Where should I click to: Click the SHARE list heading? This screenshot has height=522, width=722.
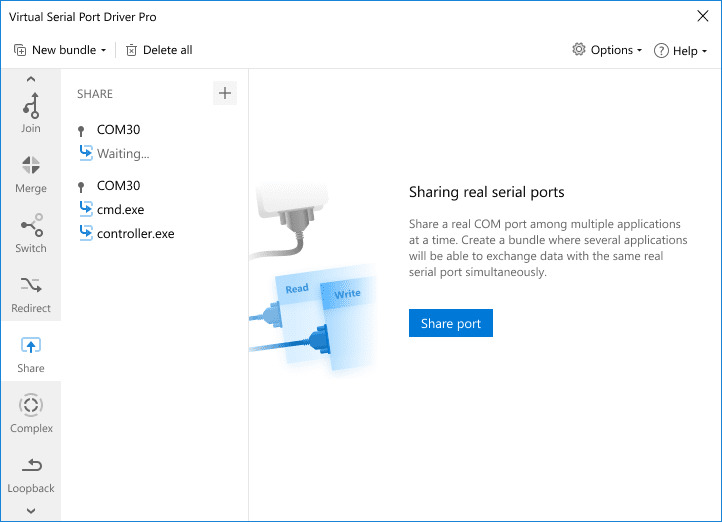95,94
